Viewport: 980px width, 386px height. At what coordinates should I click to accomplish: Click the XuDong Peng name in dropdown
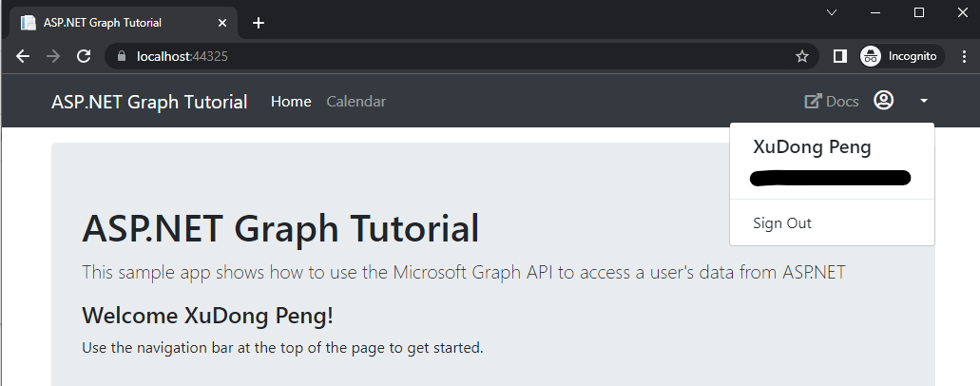coord(812,147)
